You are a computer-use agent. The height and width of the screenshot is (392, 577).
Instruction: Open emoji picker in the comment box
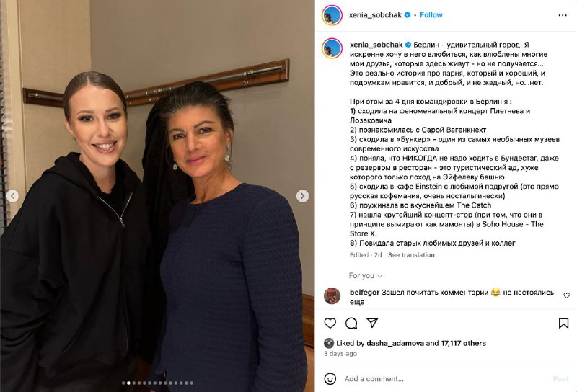pyautogui.click(x=330, y=379)
